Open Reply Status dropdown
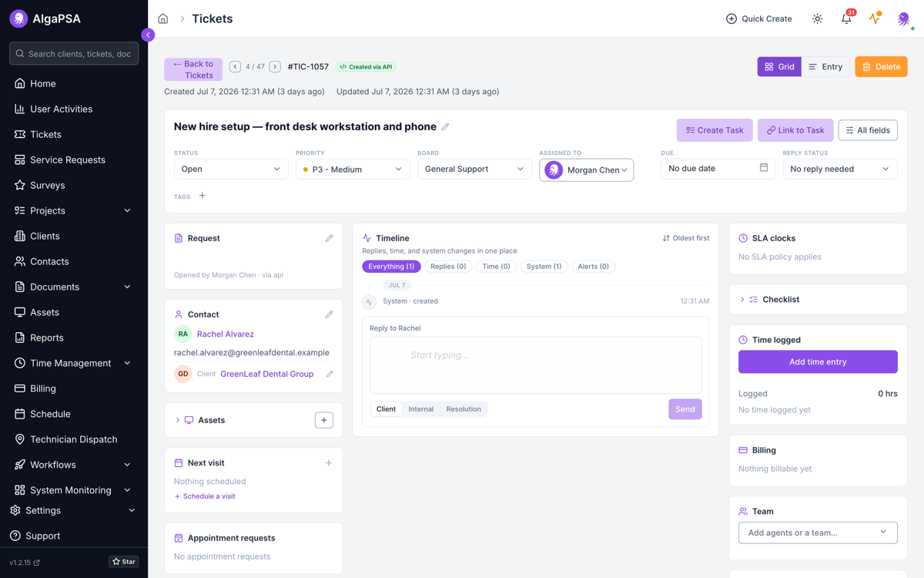Screen dimensions: 924x578 pos(840,169)
